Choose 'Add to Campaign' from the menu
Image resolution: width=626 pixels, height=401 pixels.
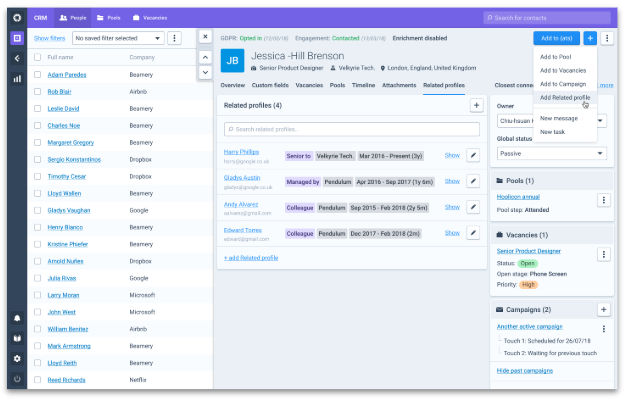tap(563, 84)
